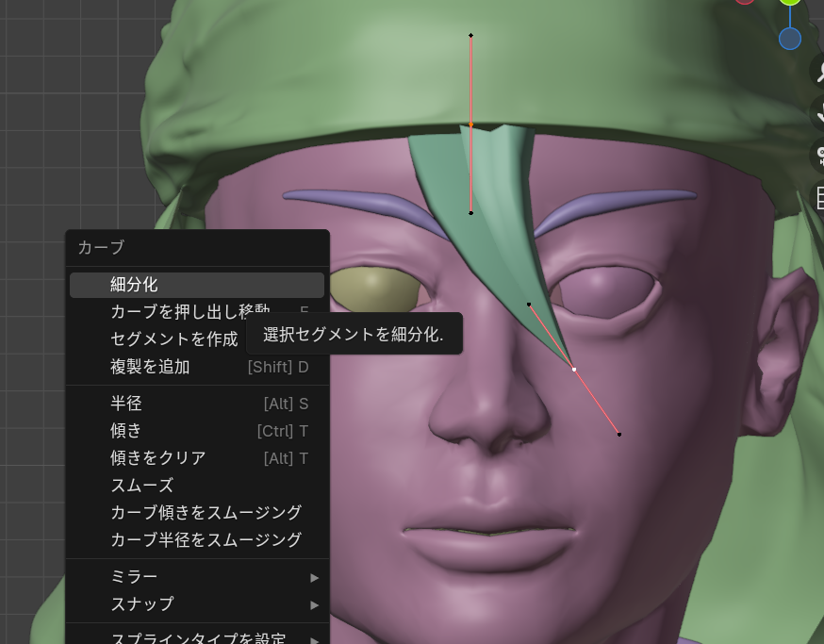Image resolution: width=824 pixels, height=644 pixels.
Task: Select スムーズ from the curve menu
Action: pyautogui.click(x=197, y=486)
